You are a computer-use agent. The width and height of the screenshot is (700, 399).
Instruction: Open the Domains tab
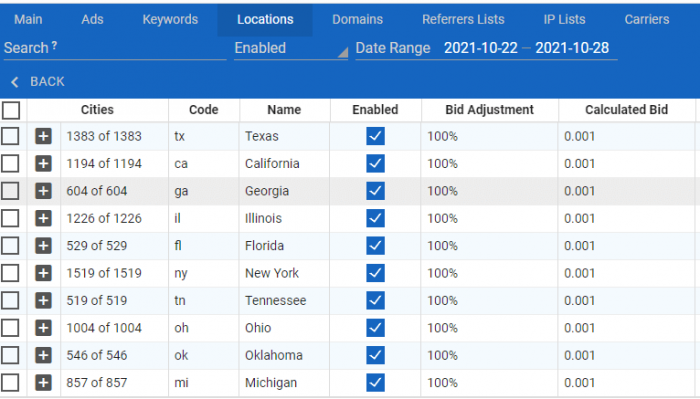click(357, 19)
